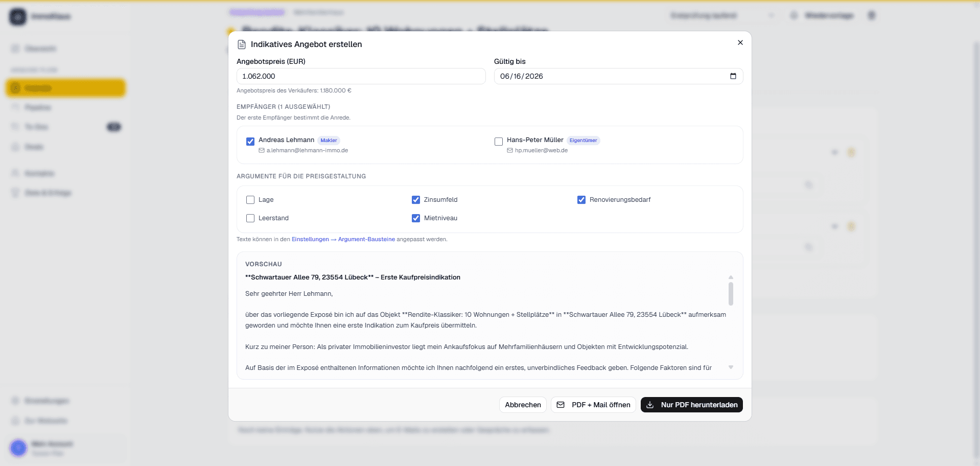Click preview scrollbar up arrow

pyautogui.click(x=731, y=277)
